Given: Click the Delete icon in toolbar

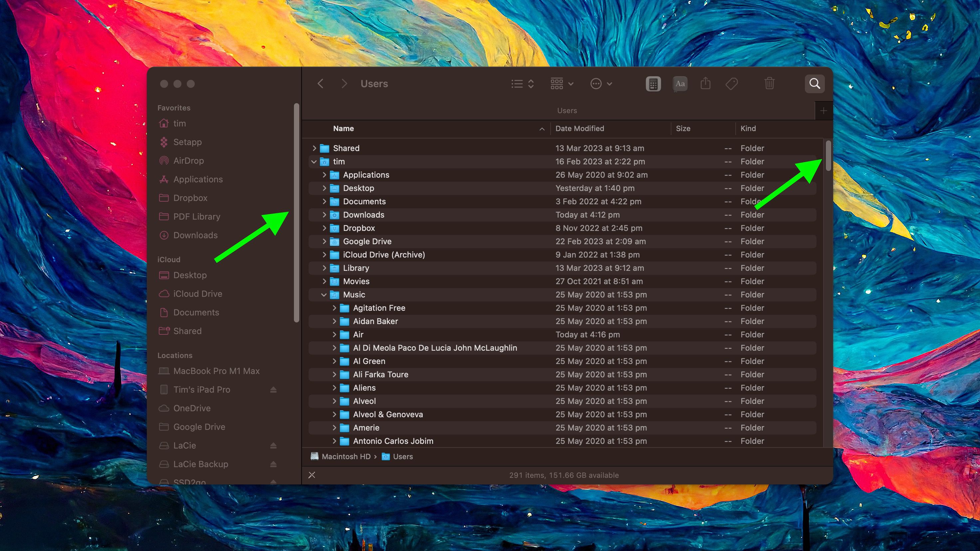Looking at the screenshot, I should [770, 84].
